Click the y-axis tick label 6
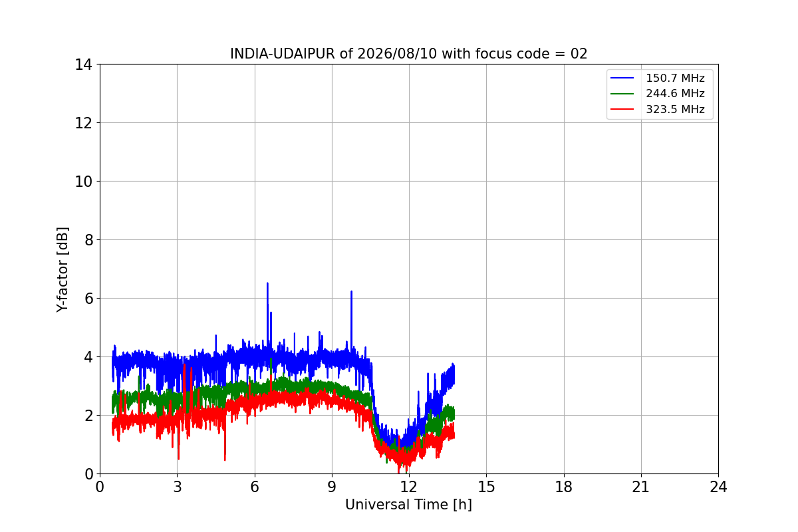 pyautogui.click(x=87, y=299)
